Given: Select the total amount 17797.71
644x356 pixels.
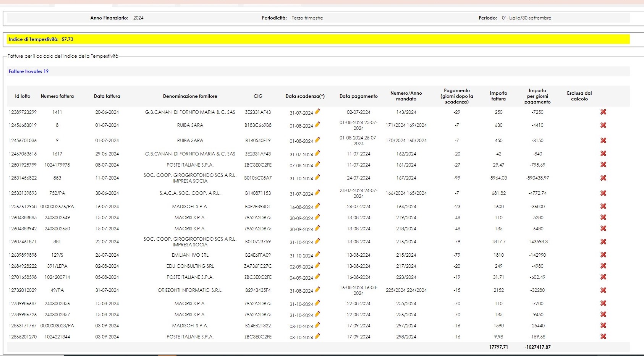Looking at the screenshot, I should [498, 347].
